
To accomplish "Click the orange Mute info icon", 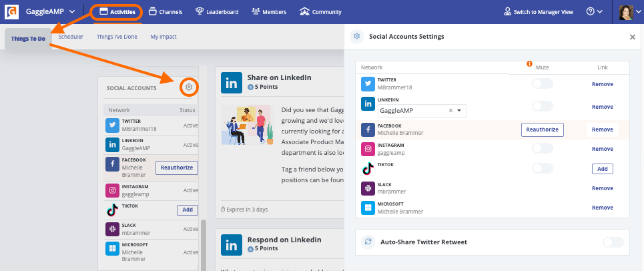I will click(x=529, y=64).
